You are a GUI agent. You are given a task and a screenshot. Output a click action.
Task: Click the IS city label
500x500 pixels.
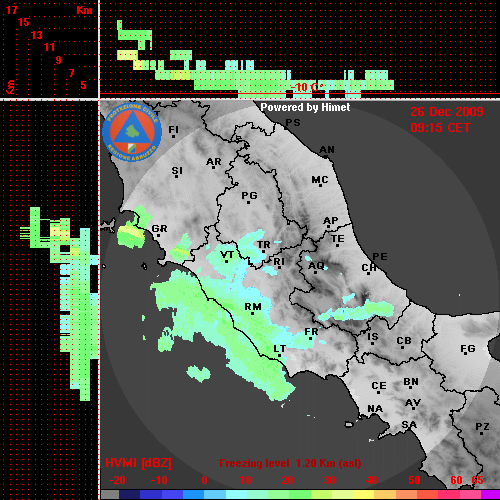[x=373, y=337]
